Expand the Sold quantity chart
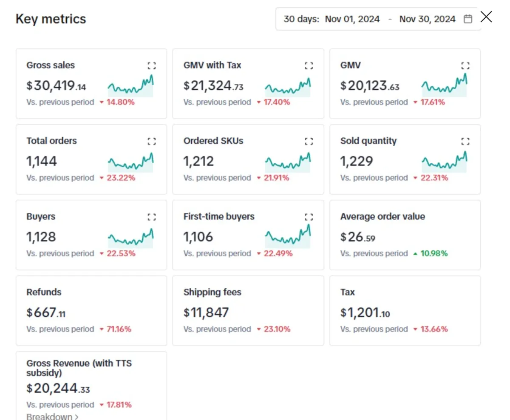The image size is (510, 420). [465, 141]
